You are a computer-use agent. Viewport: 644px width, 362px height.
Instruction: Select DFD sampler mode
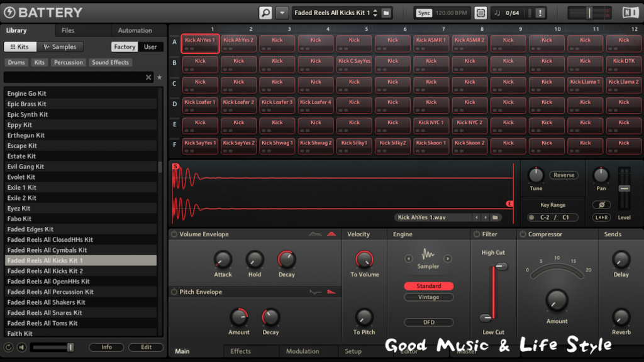(428, 322)
